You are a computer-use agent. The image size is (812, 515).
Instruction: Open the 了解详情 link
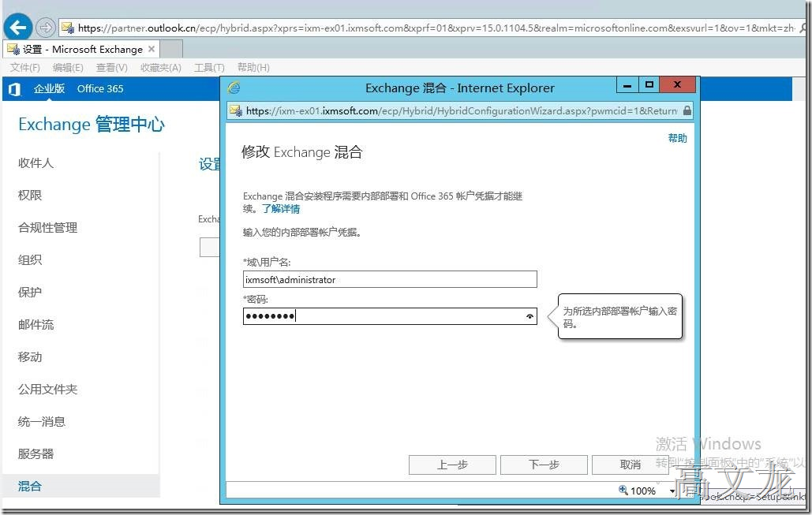[281, 209]
